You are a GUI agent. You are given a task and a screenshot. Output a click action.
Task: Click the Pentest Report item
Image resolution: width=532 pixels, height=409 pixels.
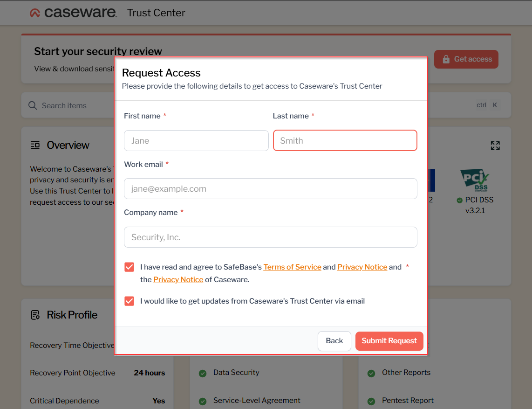tap(408, 401)
